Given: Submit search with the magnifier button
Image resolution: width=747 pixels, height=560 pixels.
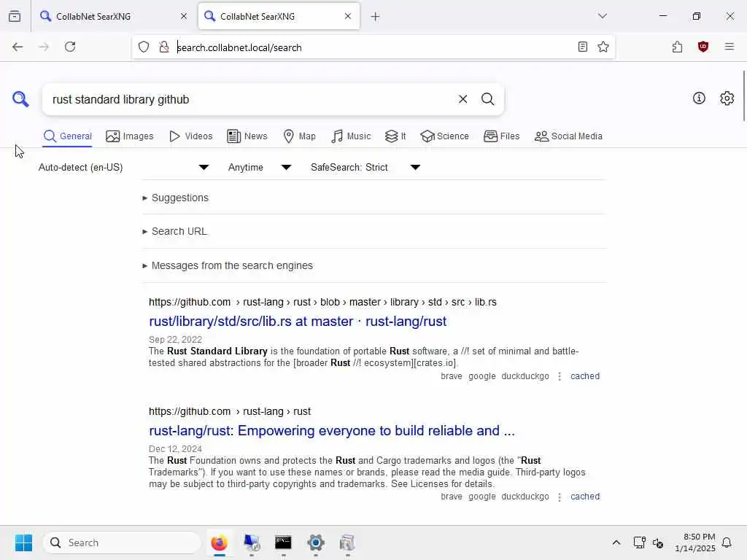Looking at the screenshot, I should point(487,99).
